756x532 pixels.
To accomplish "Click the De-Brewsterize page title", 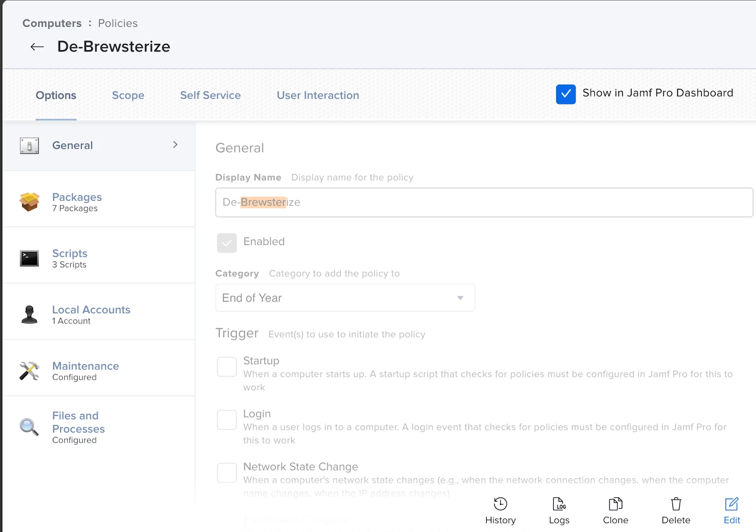I will pyautogui.click(x=113, y=47).
